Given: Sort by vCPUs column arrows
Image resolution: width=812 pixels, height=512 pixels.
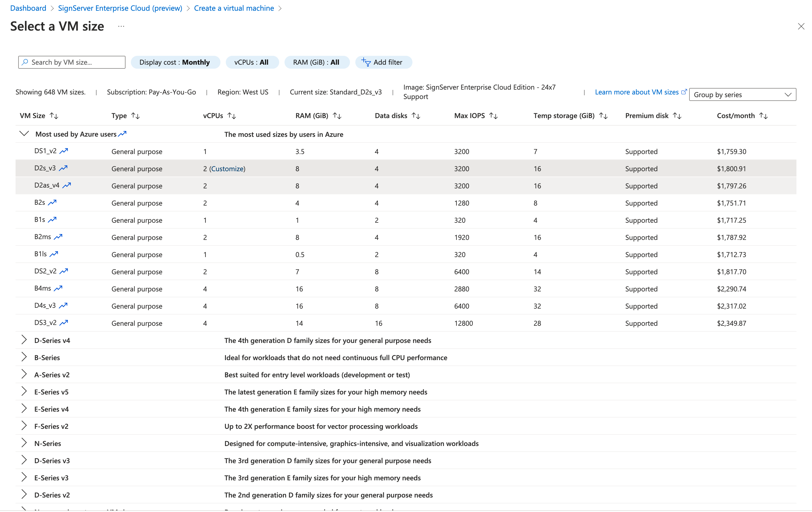Looking at the screenshot, I should 232,116.
